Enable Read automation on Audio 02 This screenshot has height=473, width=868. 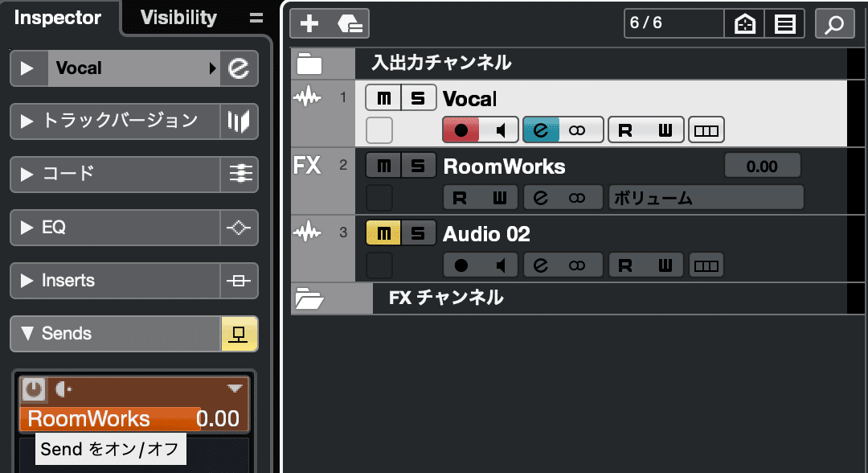[625, 265]
